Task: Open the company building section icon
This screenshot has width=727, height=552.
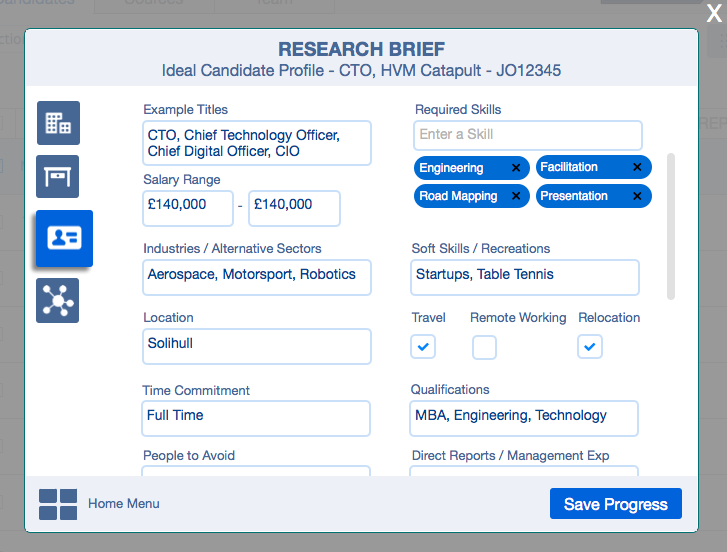Action: 58,123
